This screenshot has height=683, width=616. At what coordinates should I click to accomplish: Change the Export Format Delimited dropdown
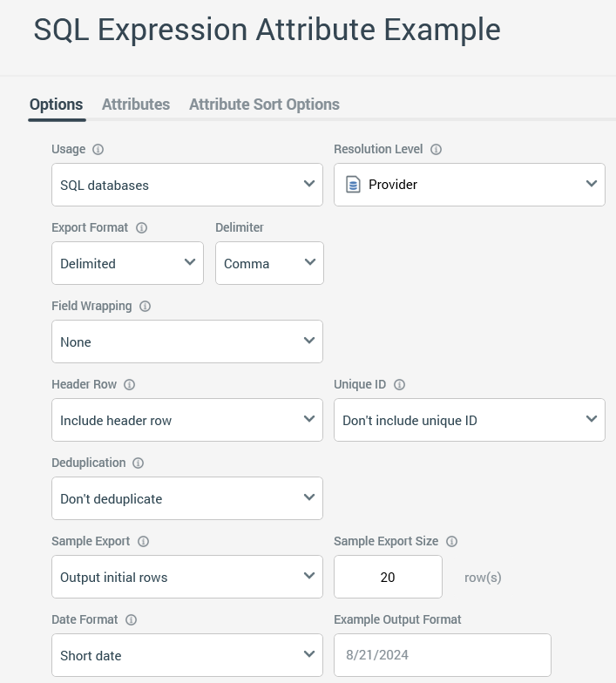127,263
